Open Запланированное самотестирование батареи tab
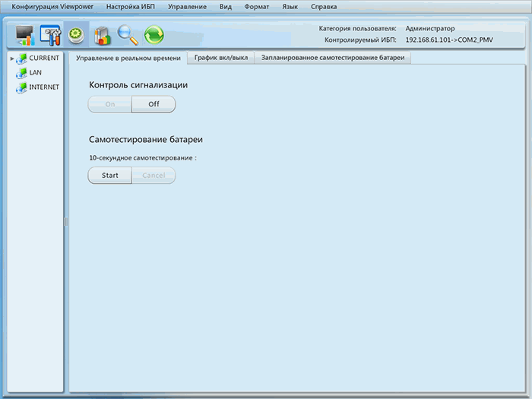Screen dimensions: 532x399 [333, 58]
